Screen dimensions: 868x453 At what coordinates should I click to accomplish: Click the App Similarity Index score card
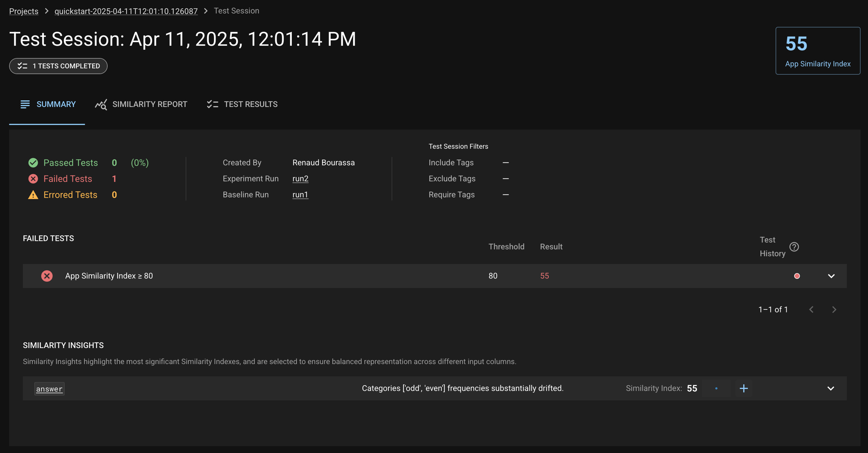pos(818,51)
